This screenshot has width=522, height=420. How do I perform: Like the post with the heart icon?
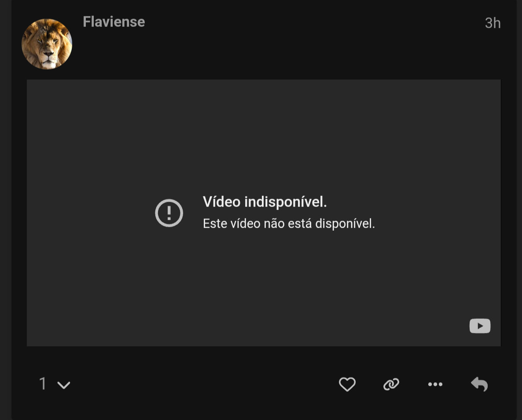[x=347, y=384]
